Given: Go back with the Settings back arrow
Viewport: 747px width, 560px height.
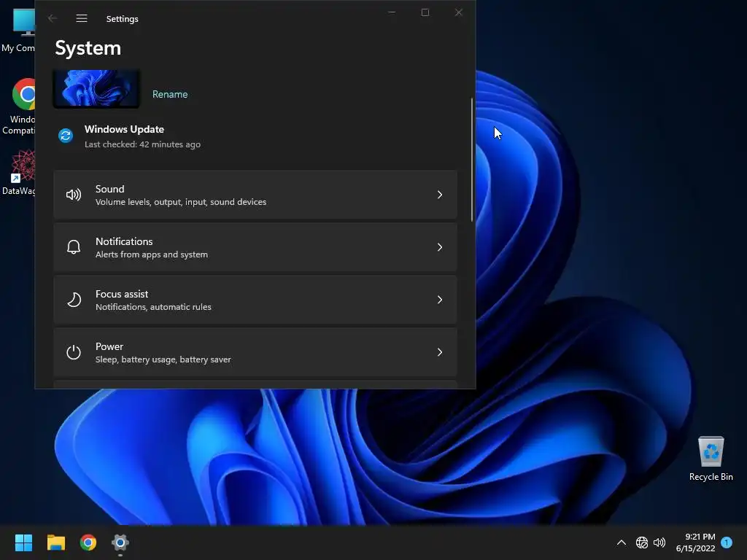Looking at the screenshot, I should (x=53, y=18).
